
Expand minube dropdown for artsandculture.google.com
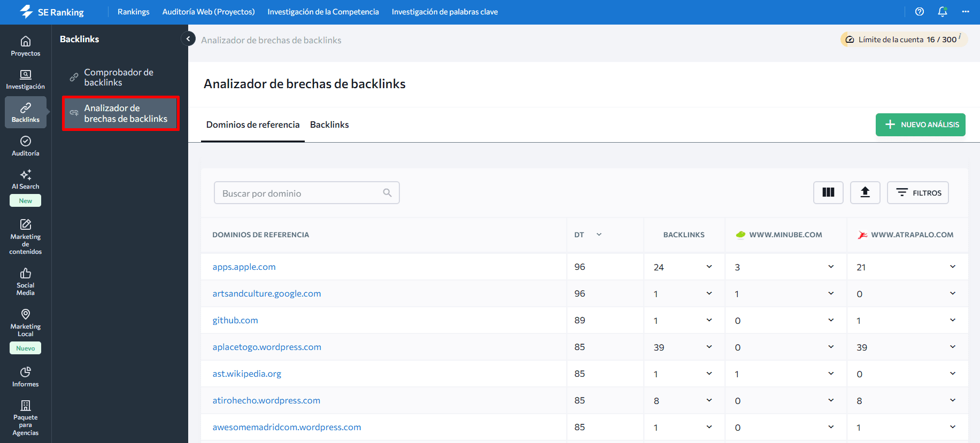[831, 293]
